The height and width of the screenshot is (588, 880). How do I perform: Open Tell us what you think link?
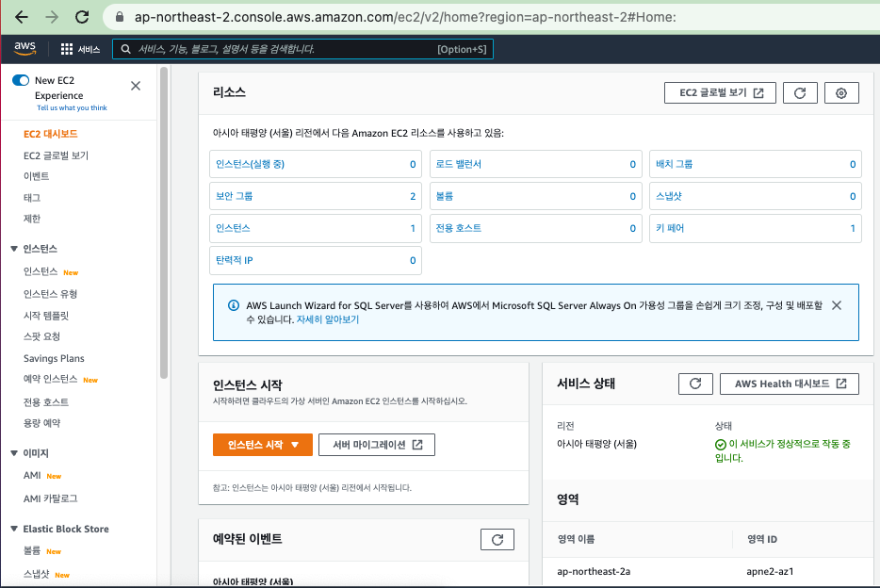click(72, 107)
